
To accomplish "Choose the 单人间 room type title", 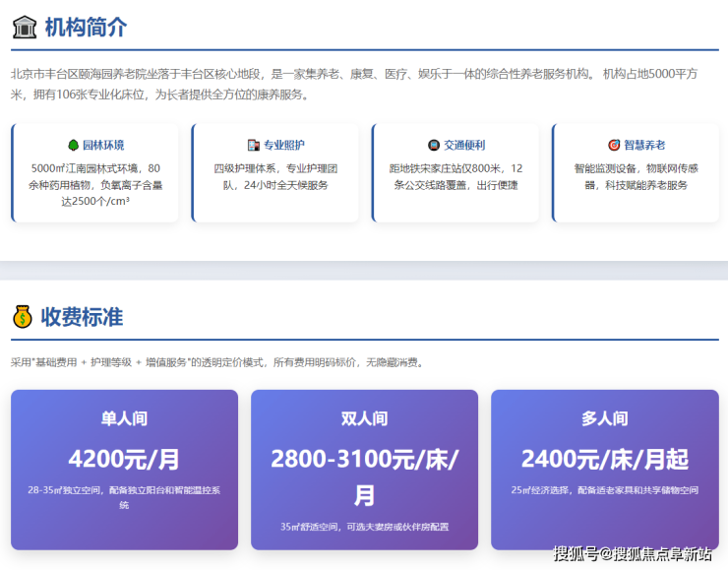I will (x=124, y=418).
